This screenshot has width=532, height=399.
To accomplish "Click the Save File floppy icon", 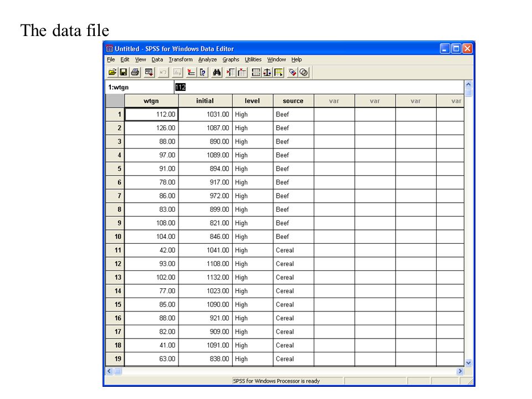I will 124,72.
